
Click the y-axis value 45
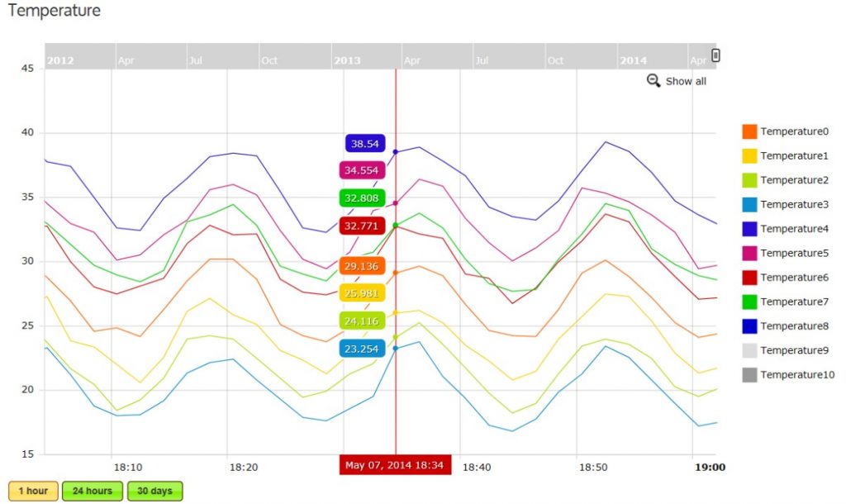pyautogui.click(x=27, y=69)
